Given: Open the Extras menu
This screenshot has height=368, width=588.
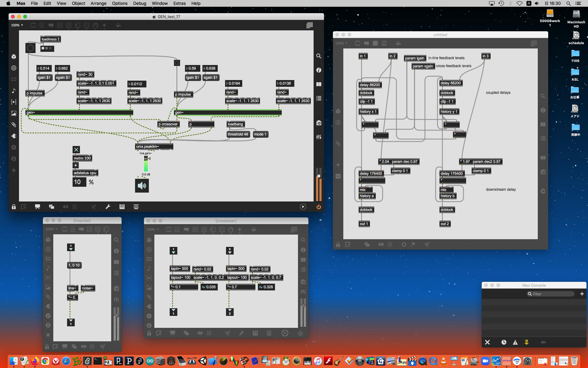Looking at the screenshot, I should tap(179, 3).
